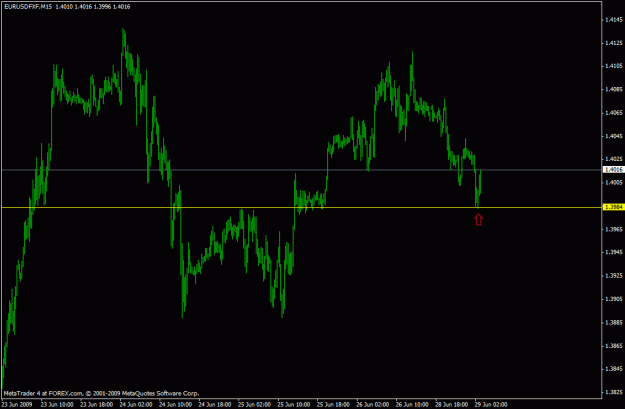Click the 1.4045 price axis label

point(614,136)
